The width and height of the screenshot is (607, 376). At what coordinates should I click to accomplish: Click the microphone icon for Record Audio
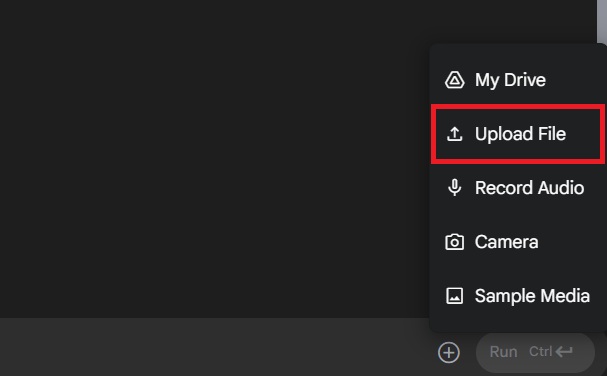(x=454, y=188)
